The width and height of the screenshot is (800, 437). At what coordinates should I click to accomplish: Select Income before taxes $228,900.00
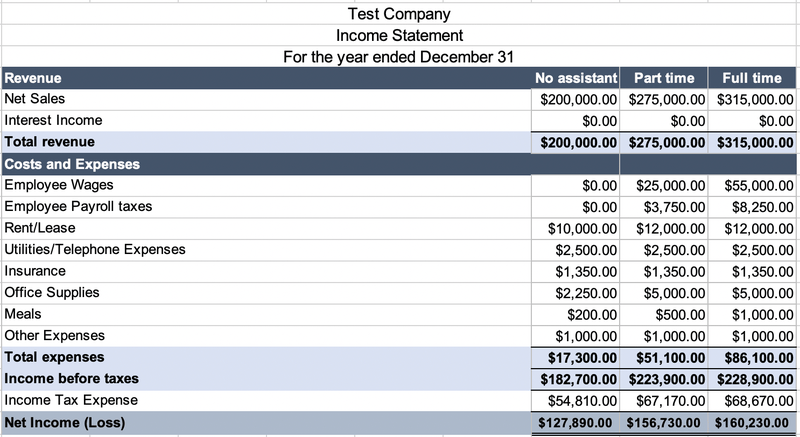(752, 379)
